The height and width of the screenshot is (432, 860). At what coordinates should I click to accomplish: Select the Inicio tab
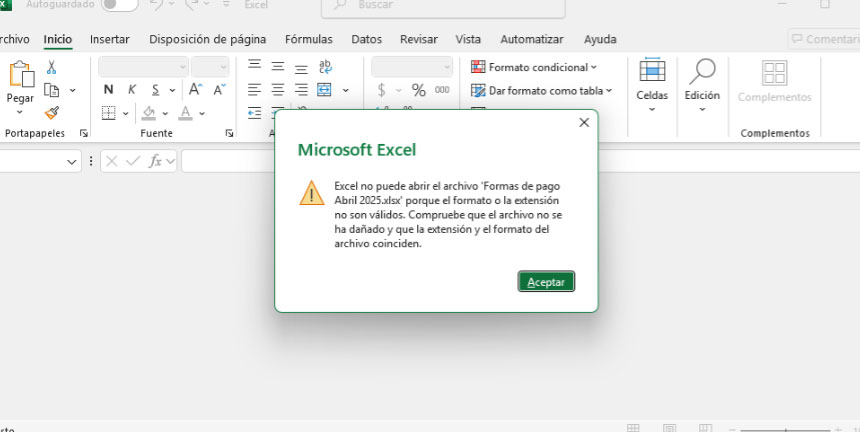(x=58, y=39)
